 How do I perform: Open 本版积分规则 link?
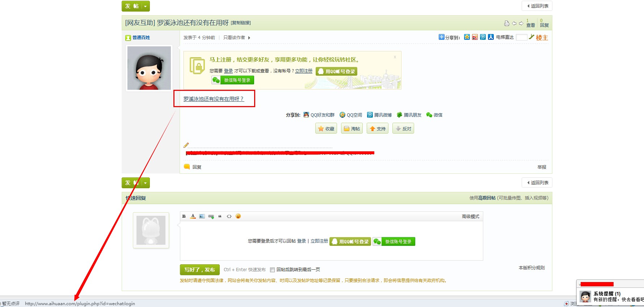tap(532, 268)
